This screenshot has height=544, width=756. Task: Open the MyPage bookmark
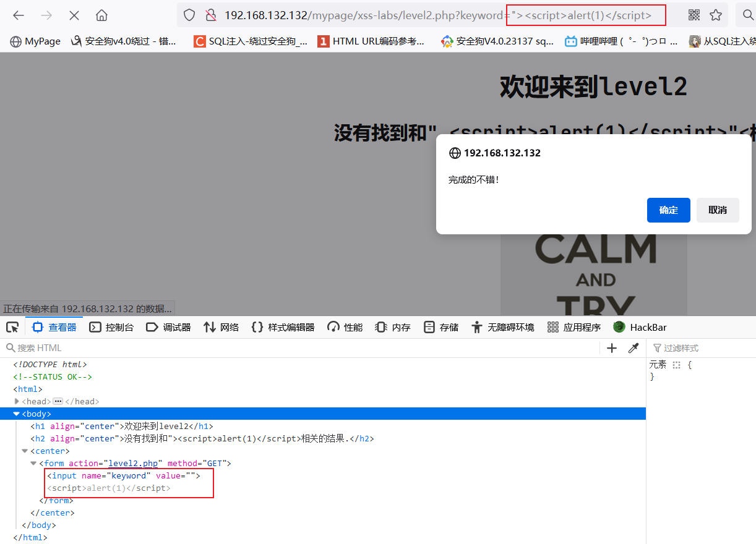(x=35, y=41)
